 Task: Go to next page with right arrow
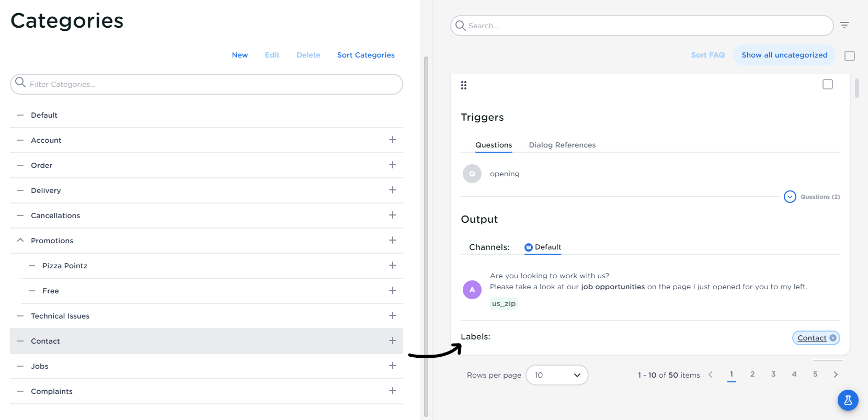point(836,374)
